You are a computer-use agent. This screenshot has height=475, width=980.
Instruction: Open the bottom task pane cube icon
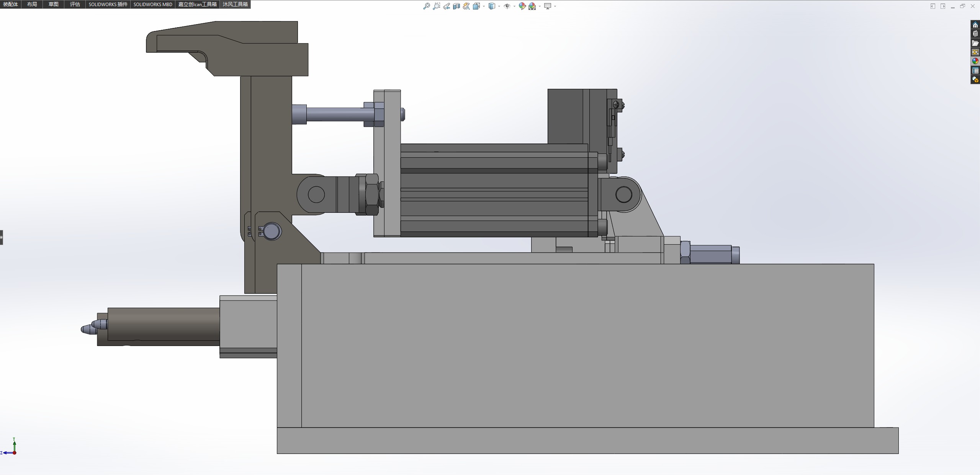975,80
